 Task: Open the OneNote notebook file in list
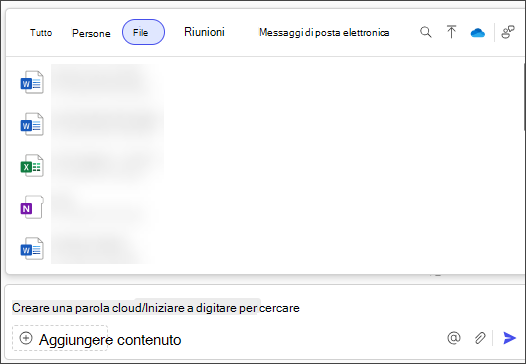click(x=32, y=207)
